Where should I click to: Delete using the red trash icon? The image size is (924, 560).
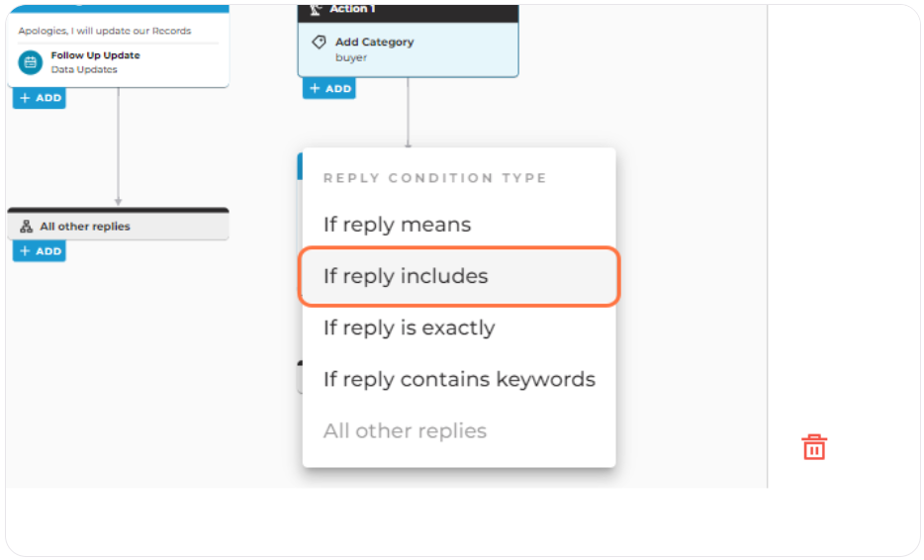click(814, 447)
